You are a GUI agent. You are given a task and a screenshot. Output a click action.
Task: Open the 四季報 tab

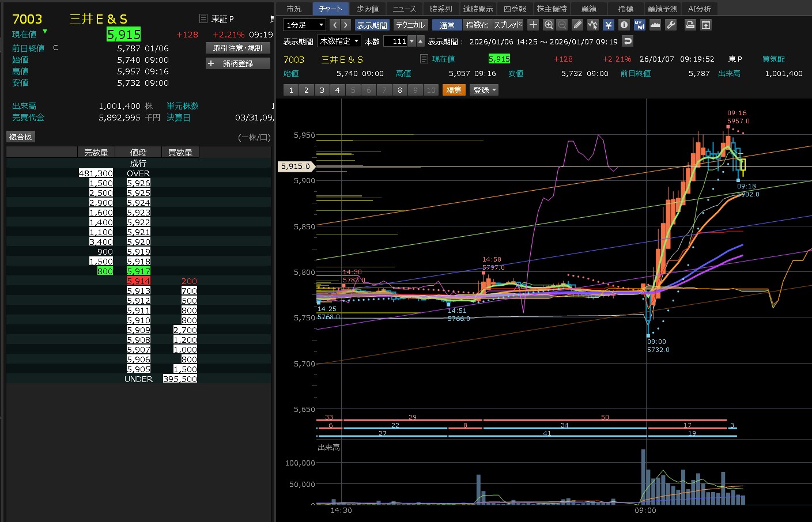(x=515, y=9)
